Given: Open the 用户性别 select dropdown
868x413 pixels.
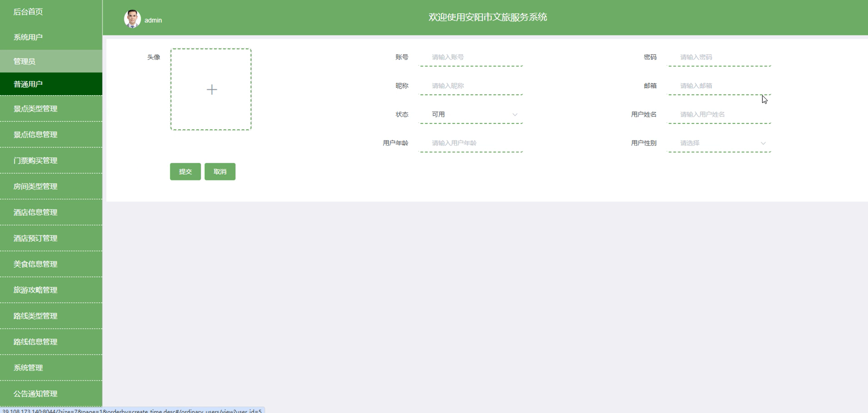Looking at the screenshot, I should pos(718,143).
